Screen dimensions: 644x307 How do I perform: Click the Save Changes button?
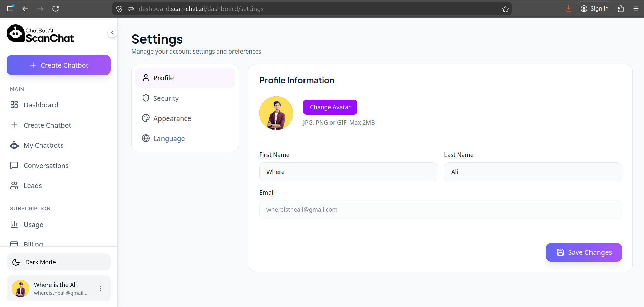point(584,252)
